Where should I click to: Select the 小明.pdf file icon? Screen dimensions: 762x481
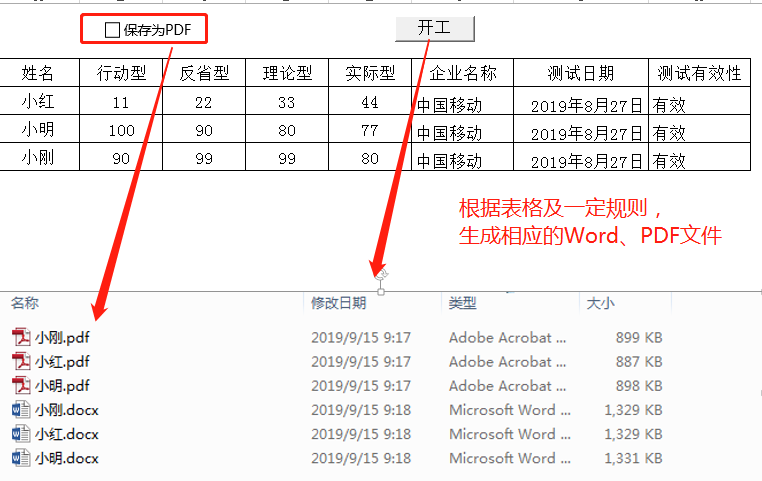pyautogui.click(x=21, y=386)
